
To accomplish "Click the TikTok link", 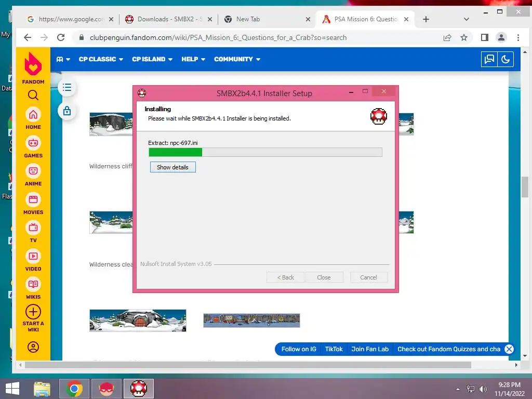I will click(x=334, y=349).
